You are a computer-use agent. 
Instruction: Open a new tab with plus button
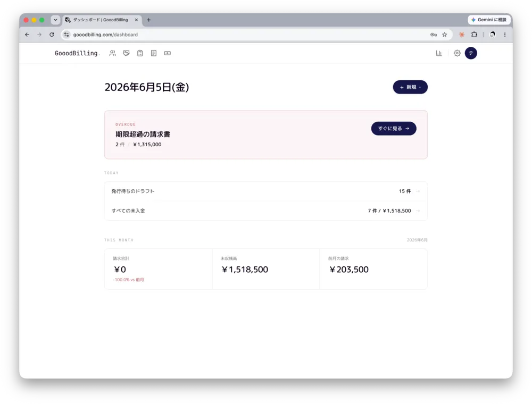pos(148,20)
